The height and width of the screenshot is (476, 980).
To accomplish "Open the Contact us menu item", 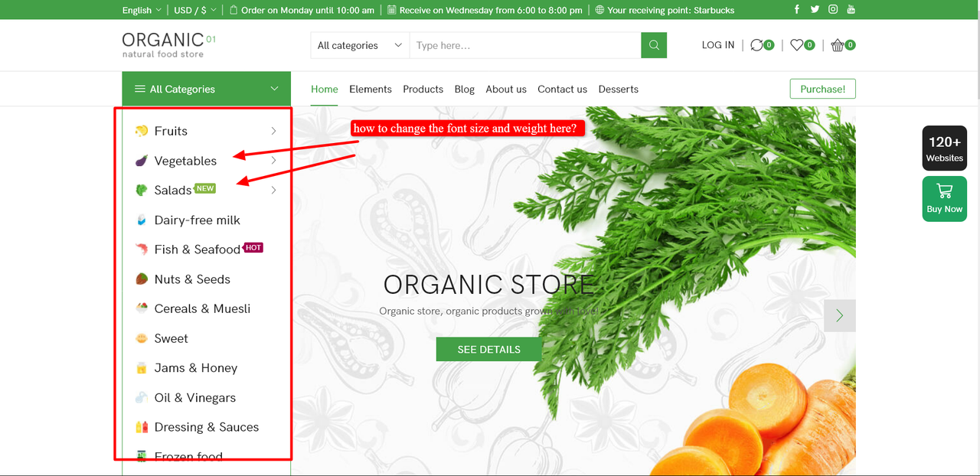I will [563, 89].
